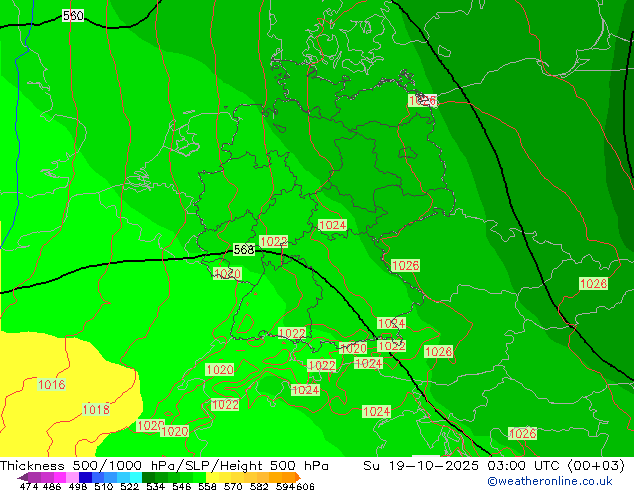Click the legend value 510
Image resolution: width=634 pixels, height=490 pixels.
click(x=104, y=486)
